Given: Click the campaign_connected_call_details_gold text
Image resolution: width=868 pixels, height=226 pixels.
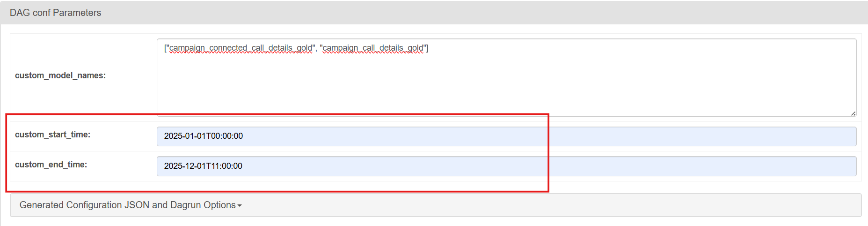Looking at the screenshot, I should point(241,48).
